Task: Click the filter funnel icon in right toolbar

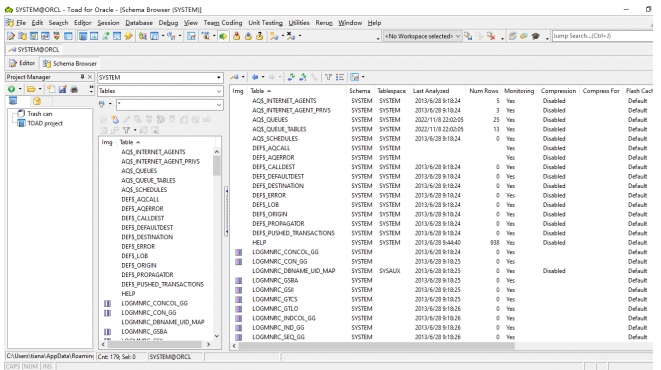Action: (328, 77)
